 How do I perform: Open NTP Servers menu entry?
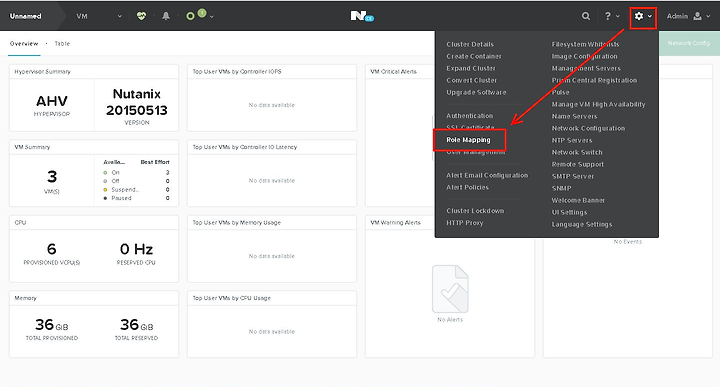point(572,140)
